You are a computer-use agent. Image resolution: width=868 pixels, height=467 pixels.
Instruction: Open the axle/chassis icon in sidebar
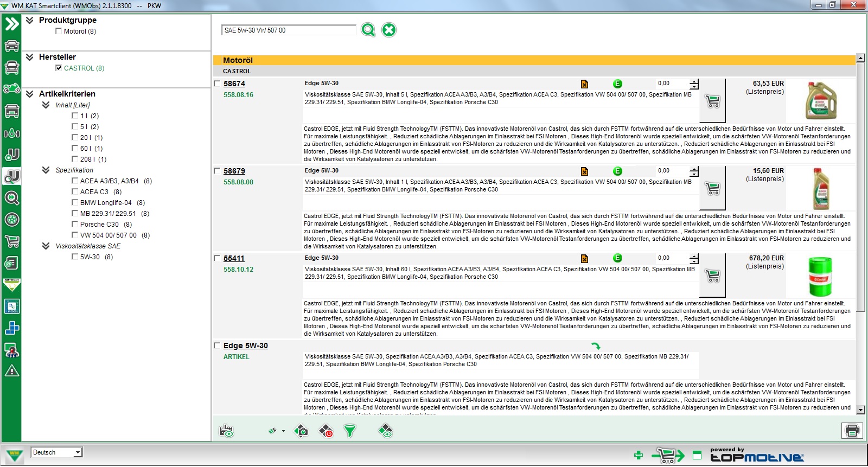pos(12,133)
